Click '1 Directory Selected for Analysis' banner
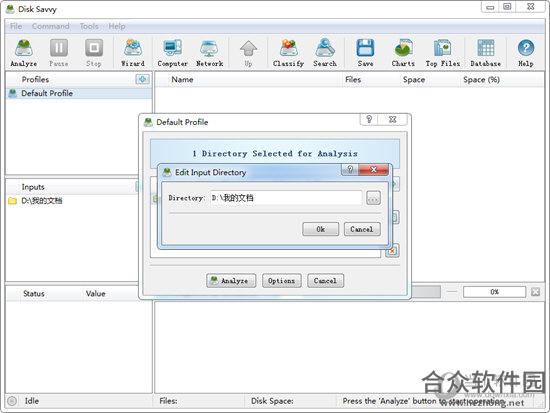The width and height of the screenshot is (550, 413). (275, 154)
